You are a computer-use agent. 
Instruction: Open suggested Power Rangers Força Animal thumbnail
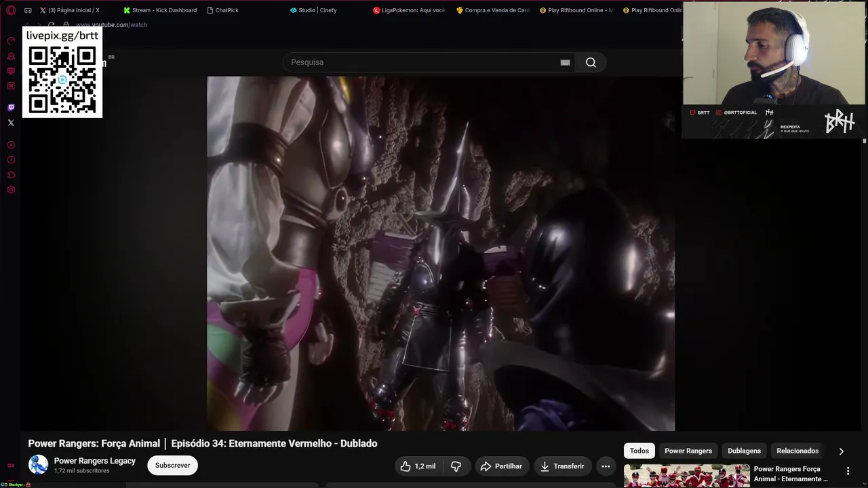[x=687, y=476]
